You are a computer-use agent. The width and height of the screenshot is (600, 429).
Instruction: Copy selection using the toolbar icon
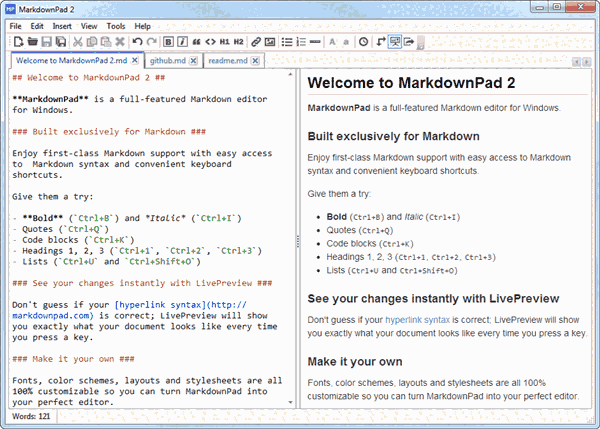click(x=92, y=41)
